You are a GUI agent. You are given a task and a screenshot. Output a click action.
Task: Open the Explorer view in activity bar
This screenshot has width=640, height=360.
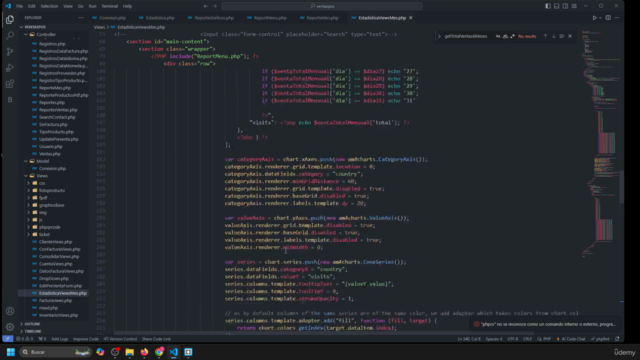coord(10,20)
